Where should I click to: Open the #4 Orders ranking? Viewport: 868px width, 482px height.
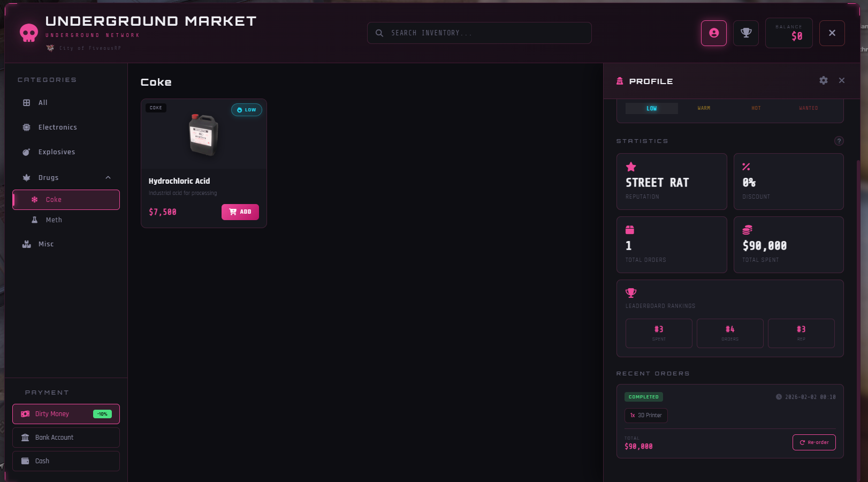(730, 333)
